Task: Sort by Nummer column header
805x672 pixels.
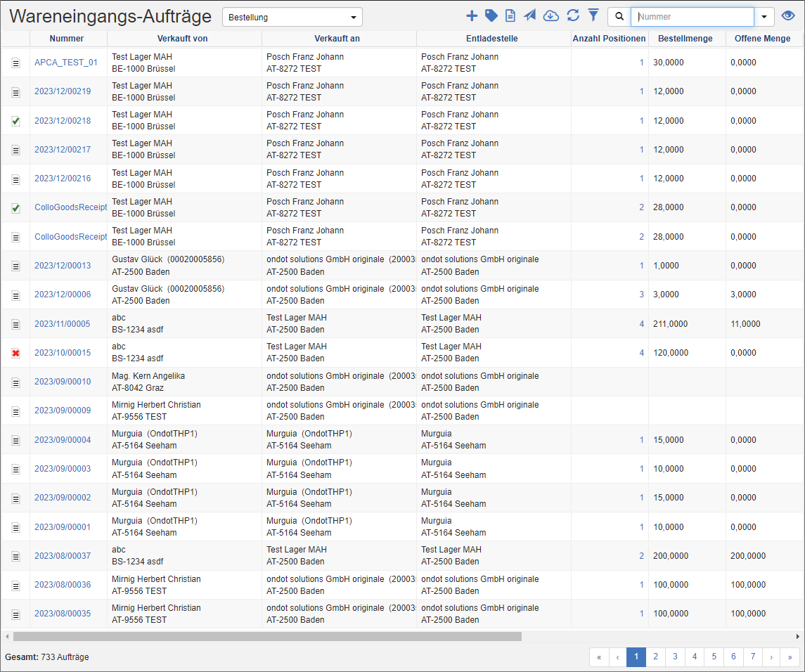Action: click(67, 39)
